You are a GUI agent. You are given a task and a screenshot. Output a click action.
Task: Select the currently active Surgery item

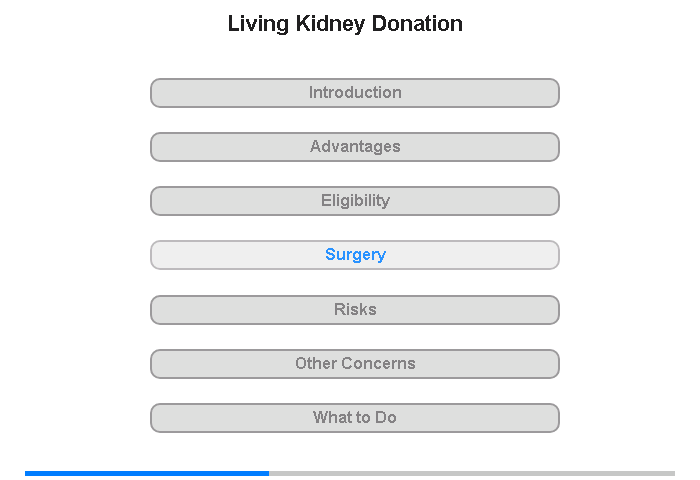point(355,255)
